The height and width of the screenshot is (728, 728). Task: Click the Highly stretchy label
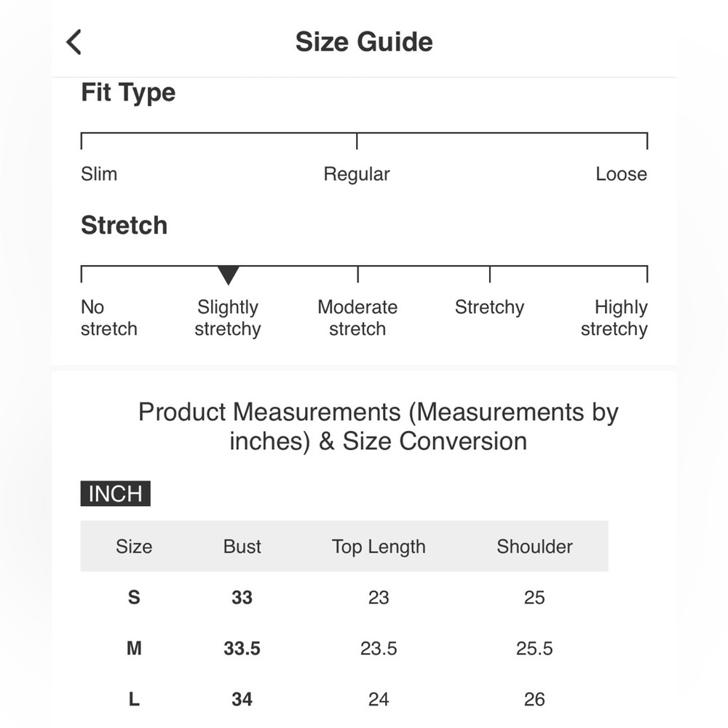click(x=614, y=318)
